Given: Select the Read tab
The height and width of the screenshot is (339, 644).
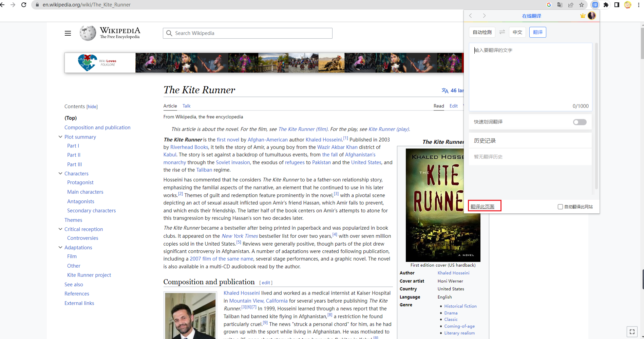Looking at the screenshot, I should (439, 106).
